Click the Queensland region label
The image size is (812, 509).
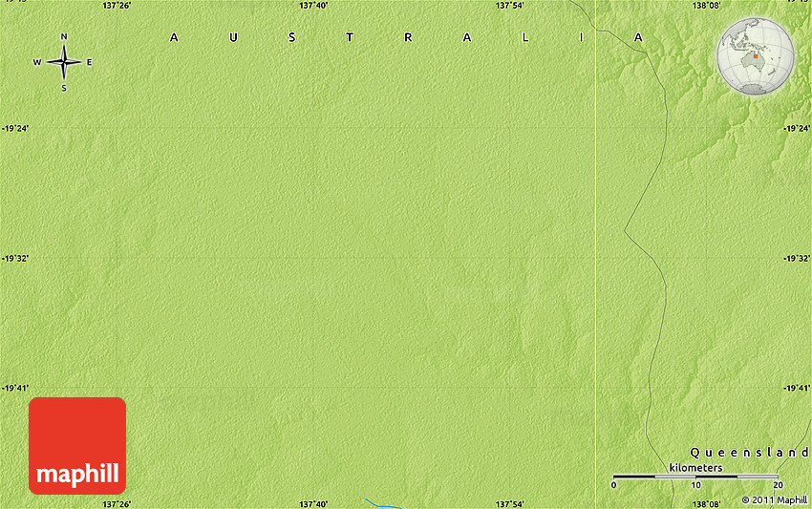pos(749,453)
